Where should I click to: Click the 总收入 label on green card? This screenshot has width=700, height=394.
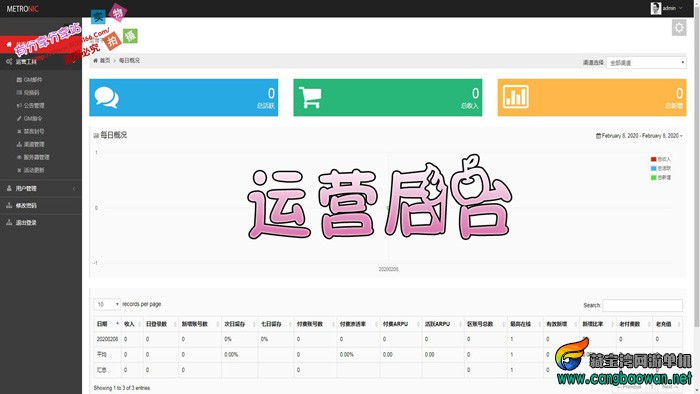(x=470, y=106)
